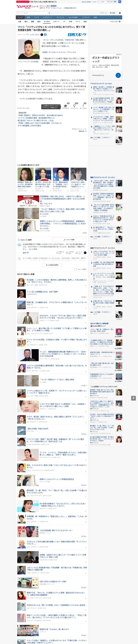Select the トップ navigation tab
The width and height of the screenshot is (138, 644).
pos(20,17)
